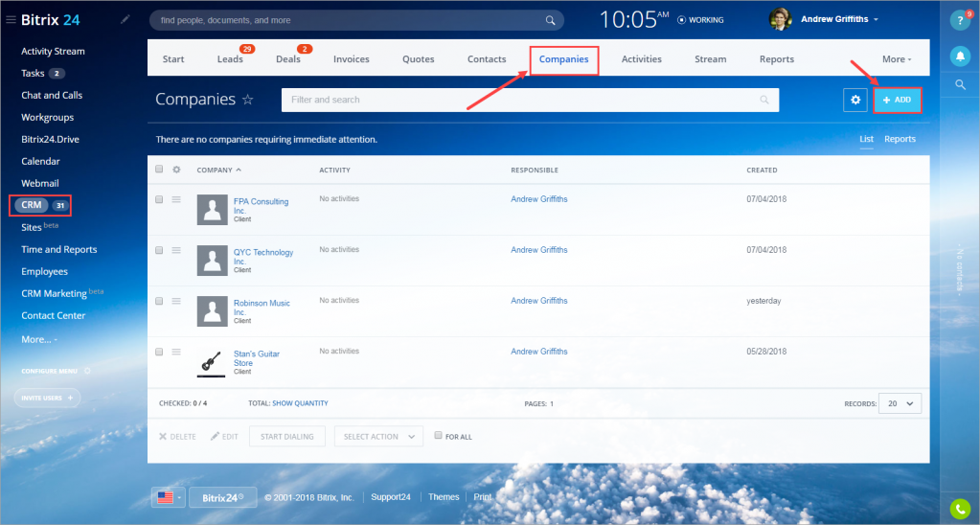Check the Robinson Music Inc. row checkbox

click(159, 301)
